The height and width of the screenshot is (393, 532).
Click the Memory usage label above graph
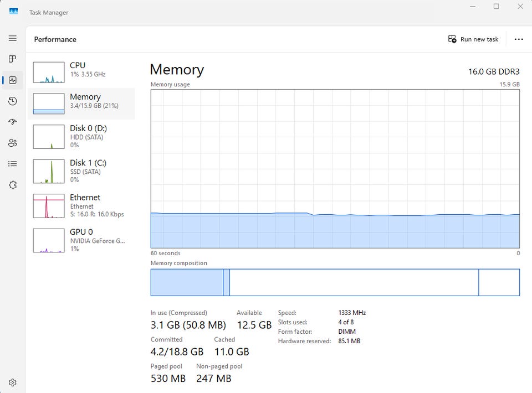tap(170, 84)
